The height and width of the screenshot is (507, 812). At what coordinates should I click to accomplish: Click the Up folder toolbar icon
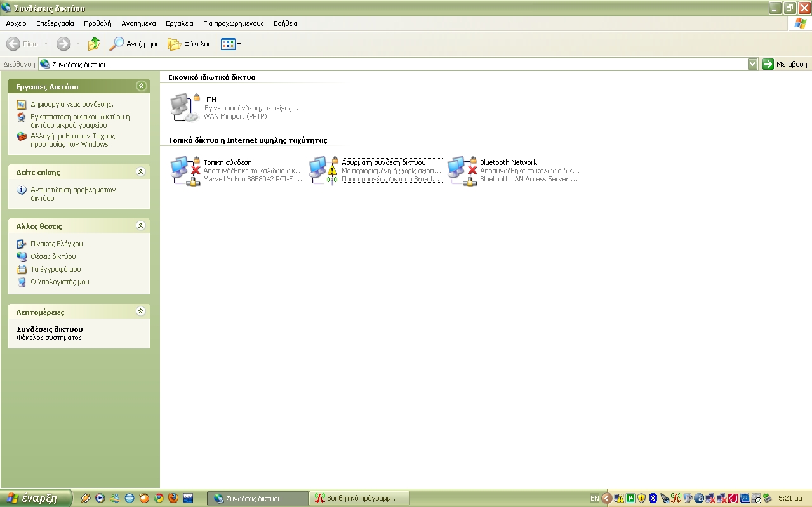(94, 44)
